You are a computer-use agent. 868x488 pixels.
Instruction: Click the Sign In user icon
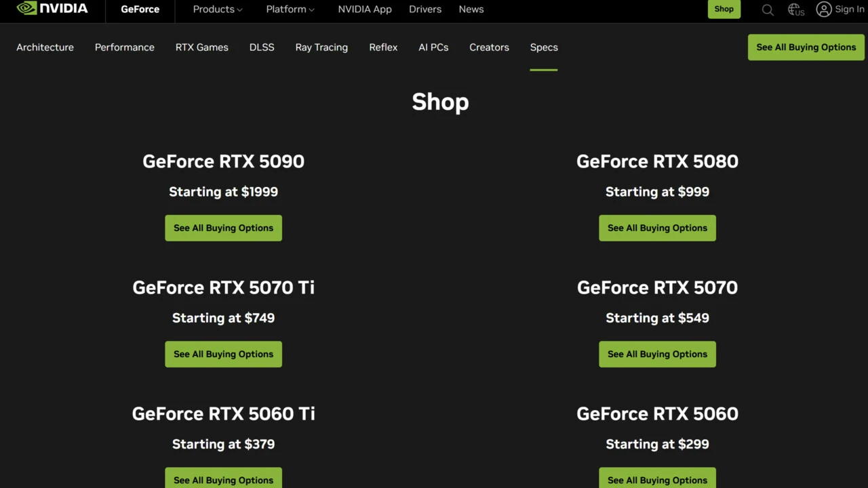point(824,9)
